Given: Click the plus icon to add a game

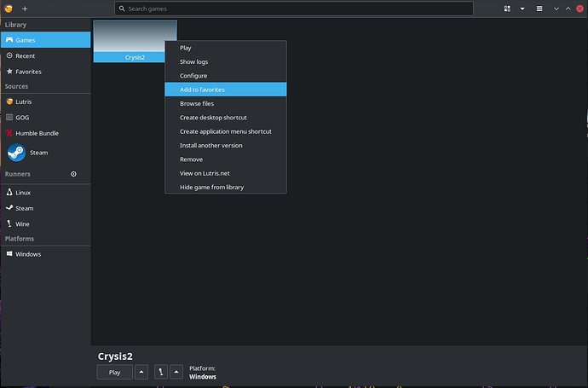Looking at the screenshot, I should pos(25,9).
